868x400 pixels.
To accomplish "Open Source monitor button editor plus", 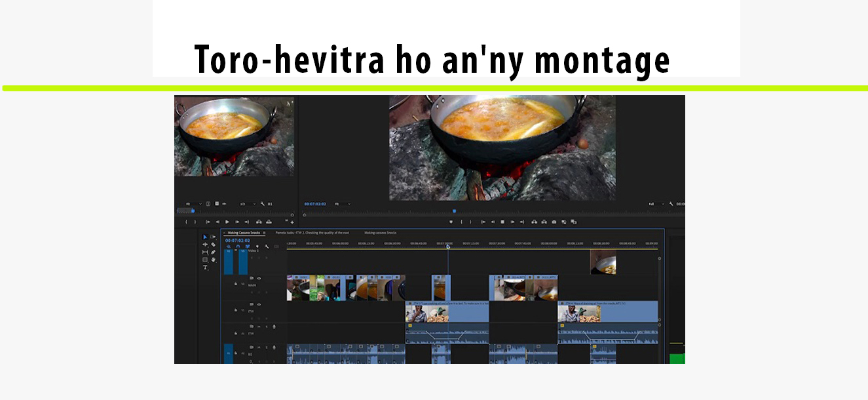I will tap(292, 222).
